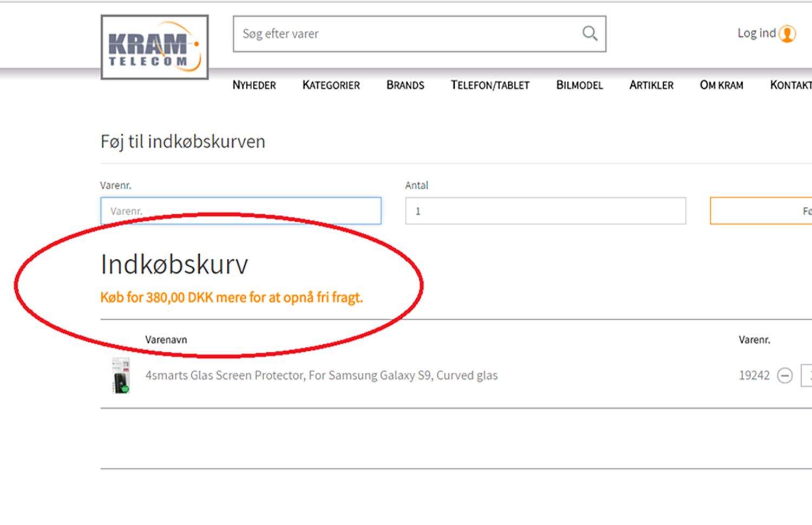This screenshot has height=525, width=812.
Task: Select the Antal quantity field
Action: (x=545, y=211)
